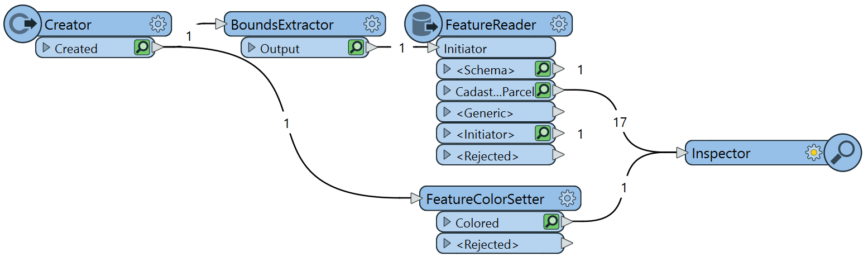The height and width of the screenshot is (261, 868).
Task: Click the FeatureReader database icon
Action: pyautogui.click(x=423, y=25)
